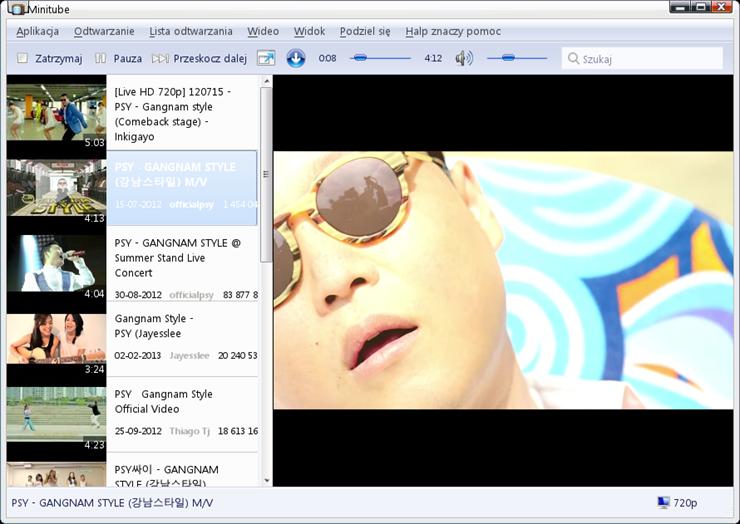Click the volume level slider
The width and height of the screenshot is (740, 524).
tap(515, 59)
